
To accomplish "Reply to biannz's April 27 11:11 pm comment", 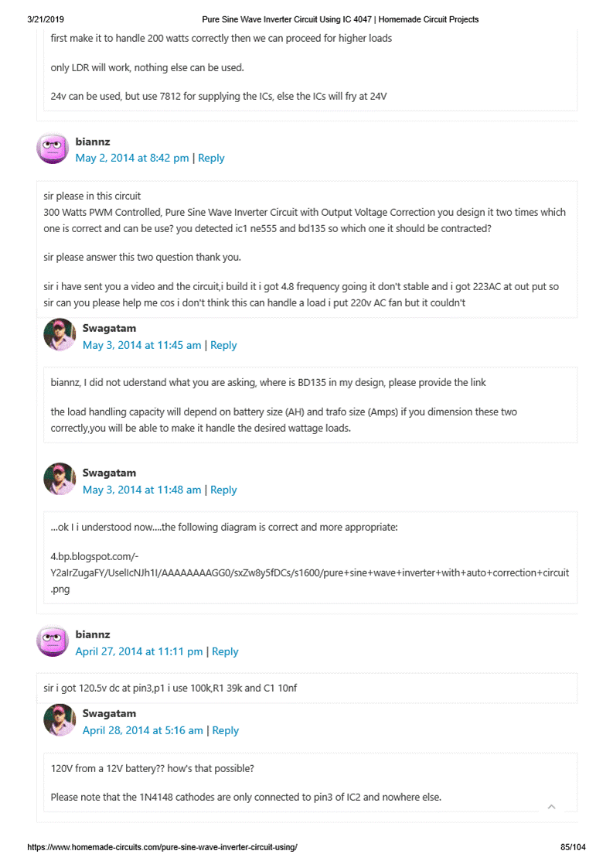I will [225, 651].
